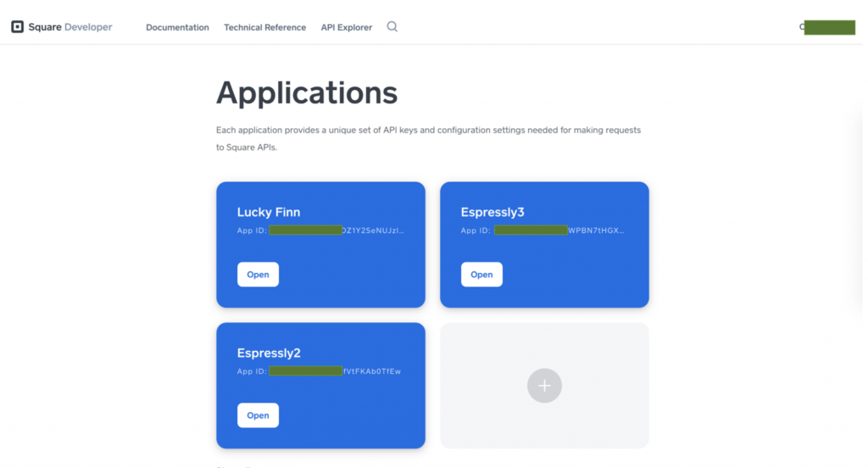
Task: Click the Square logo icon
Action: tap(17, 26)
